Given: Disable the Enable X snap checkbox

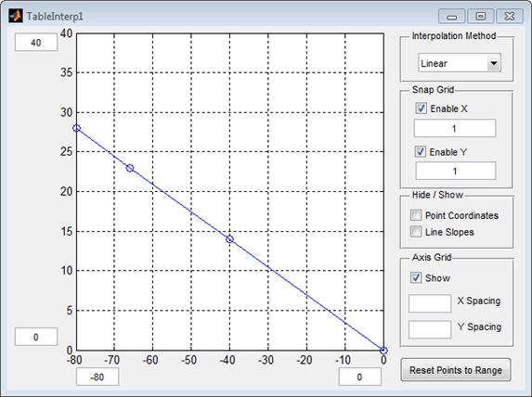Looking at the screenshot, I should 422,109.
